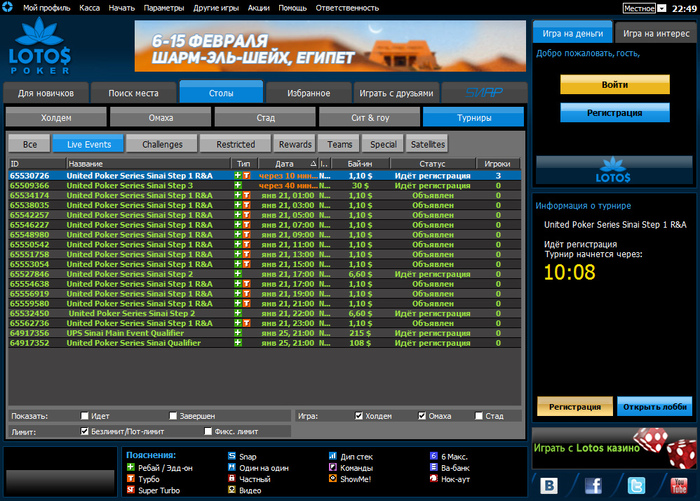700x501 pixels.
Task: Open the SNAP tab
Action: tap(484, 93)
